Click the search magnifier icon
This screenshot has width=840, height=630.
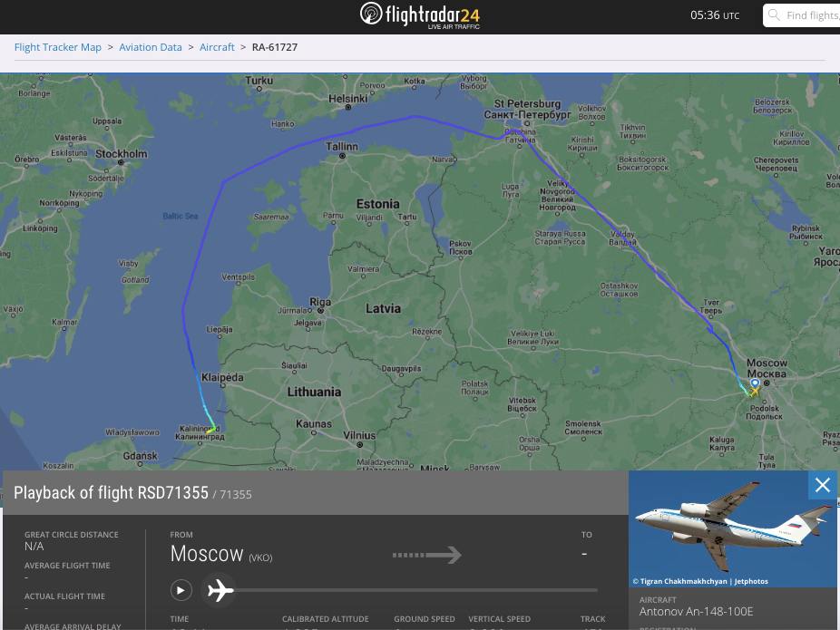774,15
